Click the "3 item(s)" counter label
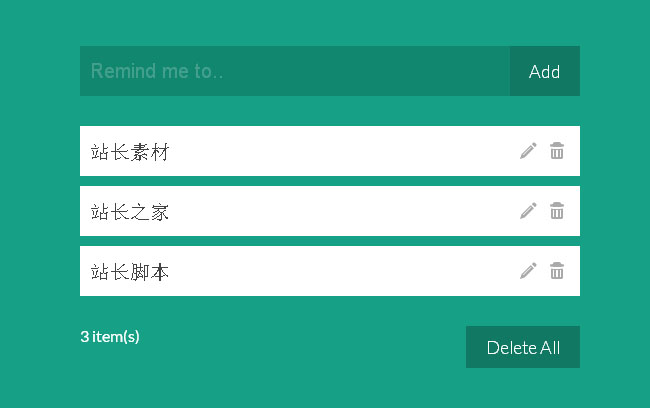Viewport: 650px width, 408px height. tap(110, 336)
